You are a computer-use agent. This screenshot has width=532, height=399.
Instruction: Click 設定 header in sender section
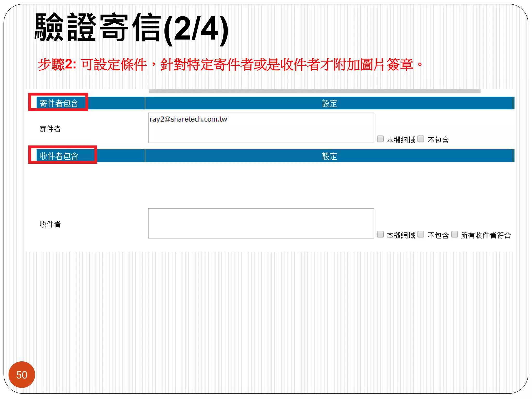[329, 103]
